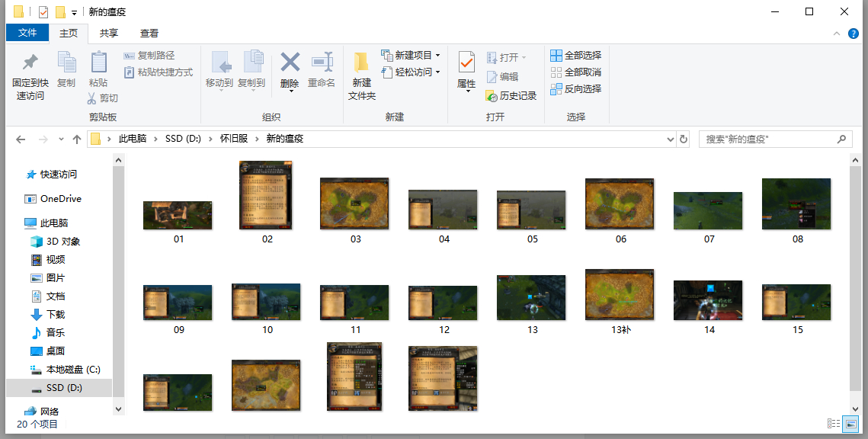
Task: Switch to the 主页 ribbon tab
Action: pyautogui.click(x=69, y=34)
